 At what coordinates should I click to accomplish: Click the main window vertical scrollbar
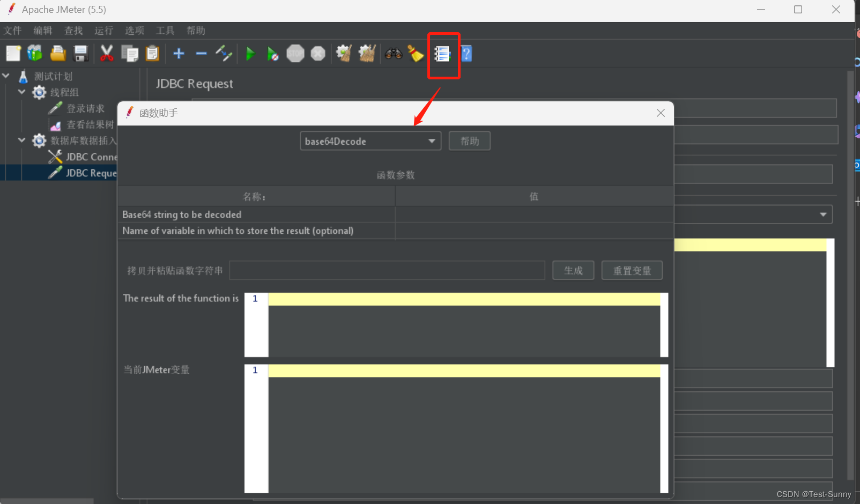[x=850, y=275]
